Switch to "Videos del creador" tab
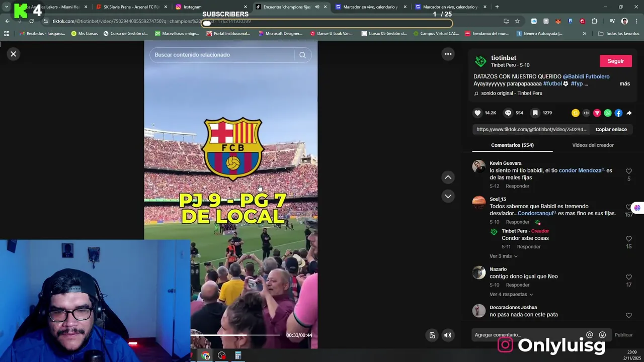This screenshot has height=362, width=644. point(593,145)
